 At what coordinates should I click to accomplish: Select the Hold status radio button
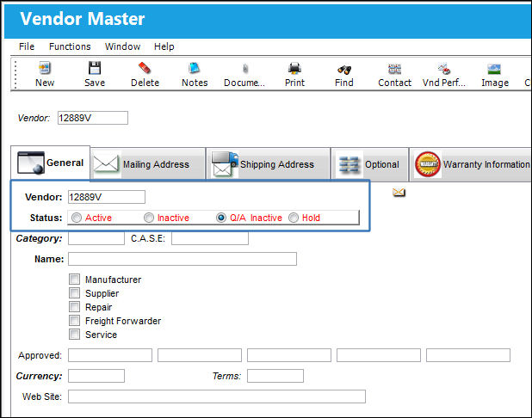pyautogui.click(x=294, y=218)
